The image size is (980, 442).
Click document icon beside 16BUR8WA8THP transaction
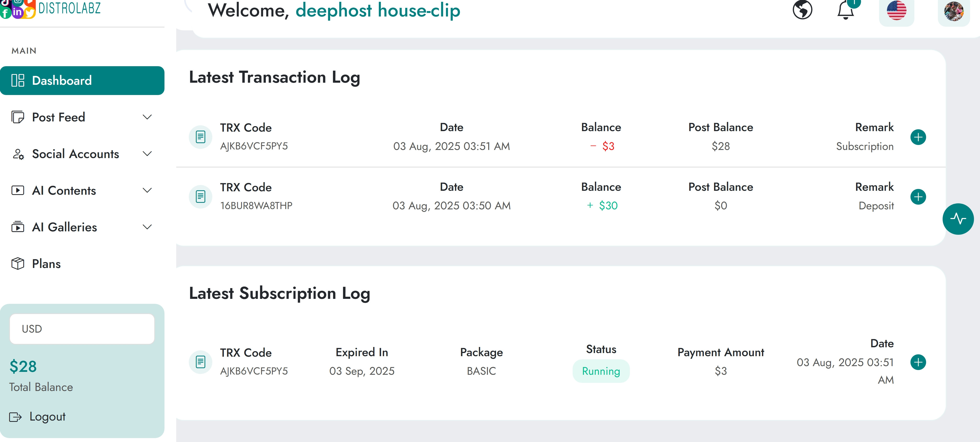[201, 197]
